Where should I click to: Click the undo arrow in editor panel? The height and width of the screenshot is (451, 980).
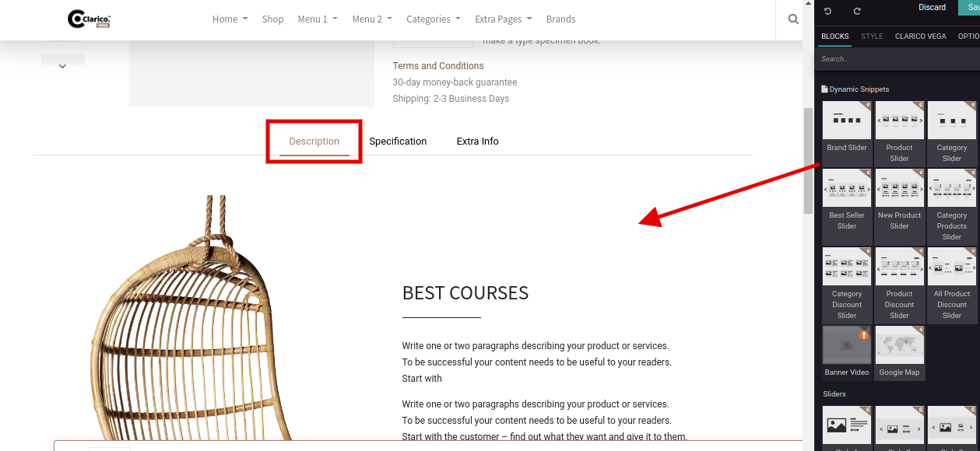pos(827,11)
